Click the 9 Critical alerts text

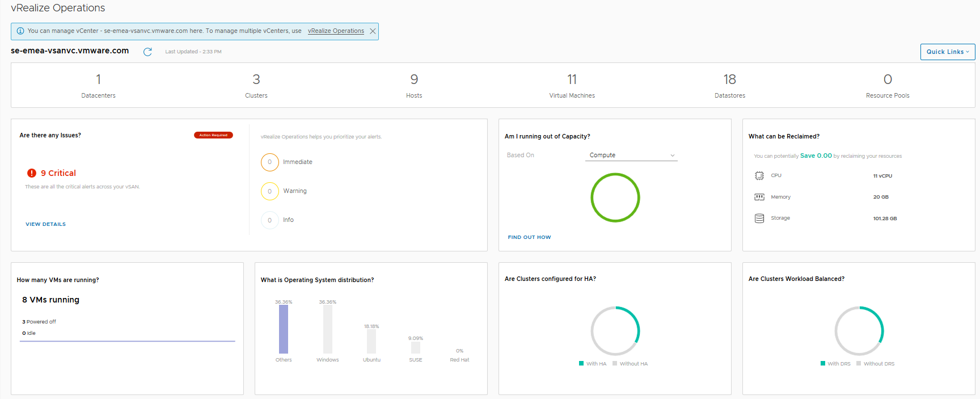[58, 173]
